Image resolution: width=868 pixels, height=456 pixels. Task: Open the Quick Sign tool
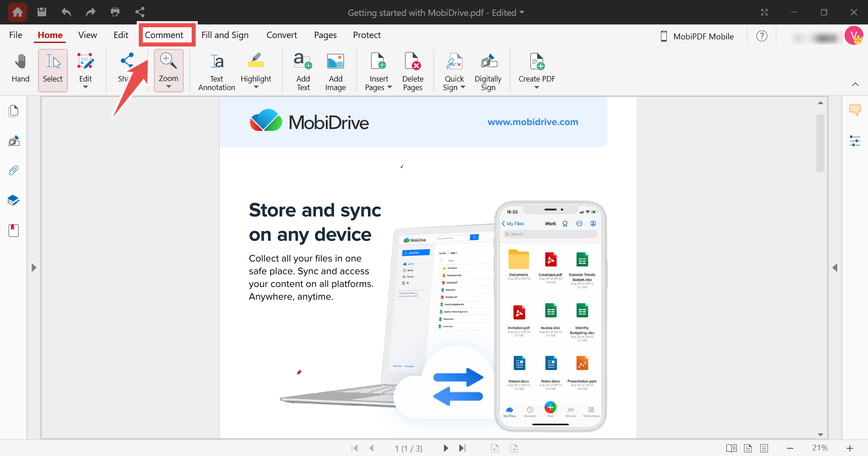(x=454, y=70)
